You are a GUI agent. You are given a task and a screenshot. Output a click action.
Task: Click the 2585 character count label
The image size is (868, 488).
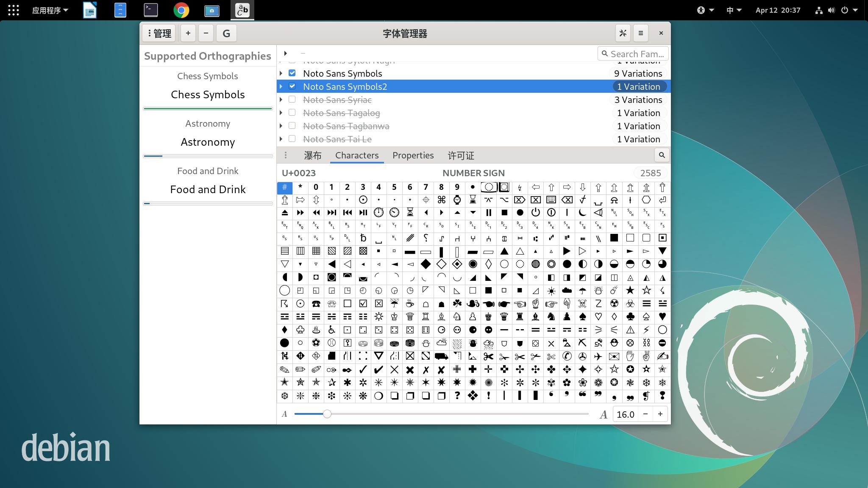tap(651, 173)
